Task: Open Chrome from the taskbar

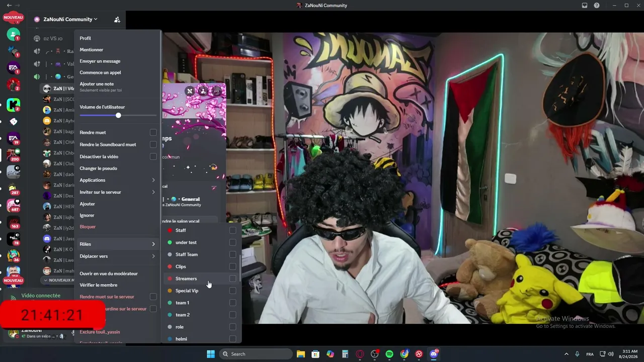Action: 404,354
